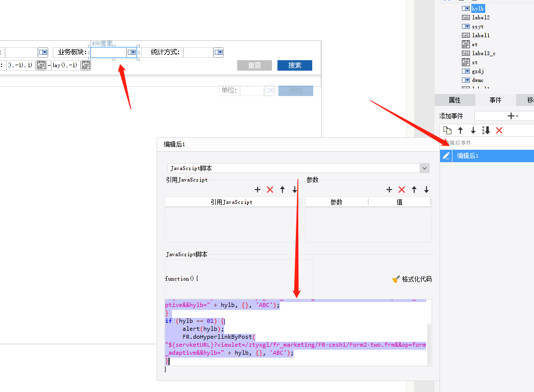Move parameter down arrow
The height and width of the screenshot is (392, 534).
tap(427, 190)
